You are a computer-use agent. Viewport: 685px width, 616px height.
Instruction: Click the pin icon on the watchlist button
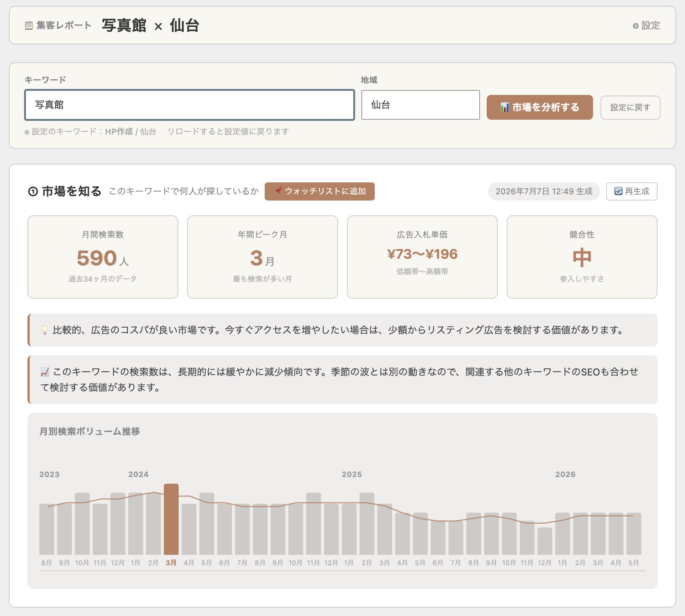pos(278,191)
